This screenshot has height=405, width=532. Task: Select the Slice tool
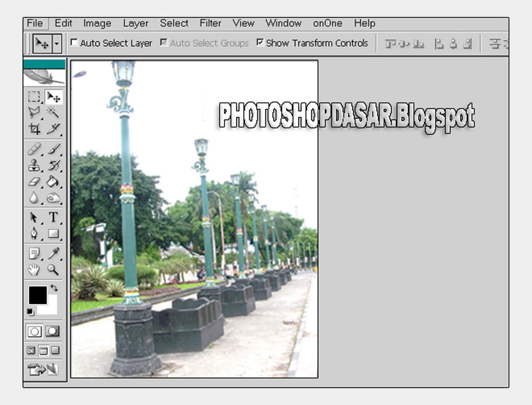[x=53, y=128]
